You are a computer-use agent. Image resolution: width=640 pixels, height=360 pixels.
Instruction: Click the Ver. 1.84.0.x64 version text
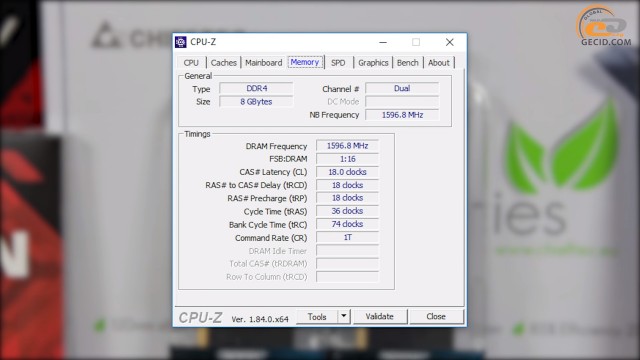tap(260, 319)
